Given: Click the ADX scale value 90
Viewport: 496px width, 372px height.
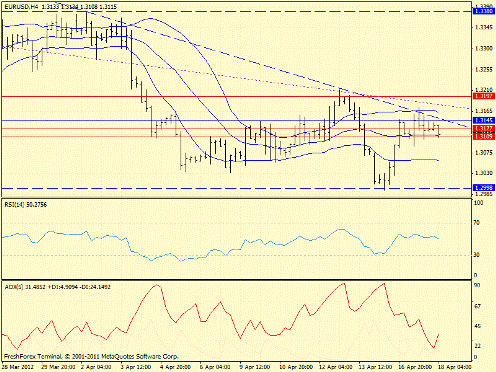Looking at the screenshot, I should click(x=477, y=285).
